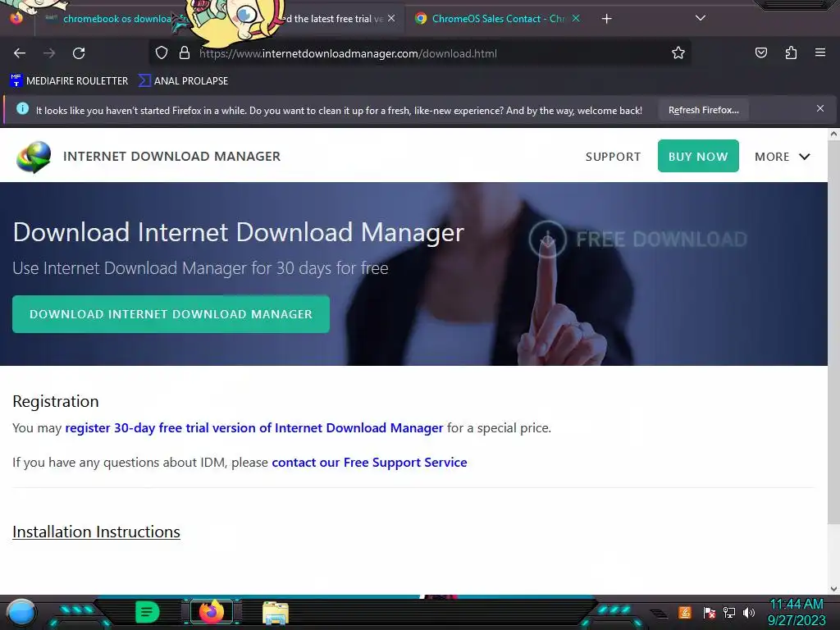Click the Firefox taskbar icon
The width and height of the screenshot is (840, 630).
coord(212,612)
